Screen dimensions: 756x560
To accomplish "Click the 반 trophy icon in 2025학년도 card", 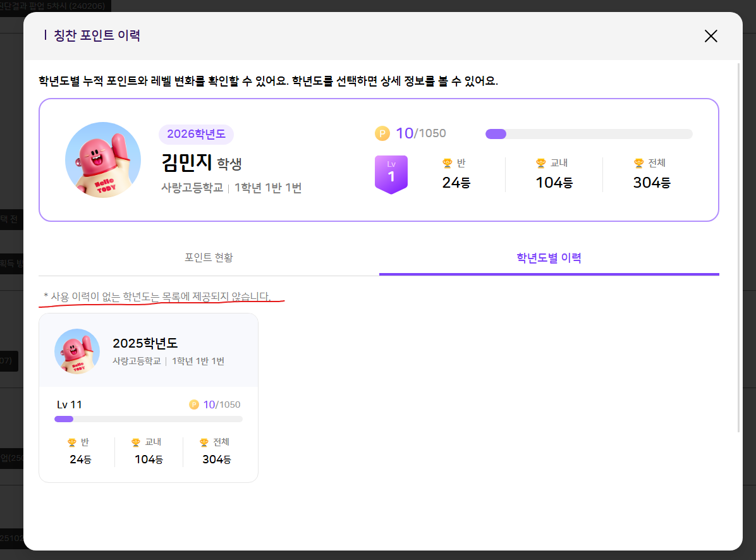I will coord(72,442).
